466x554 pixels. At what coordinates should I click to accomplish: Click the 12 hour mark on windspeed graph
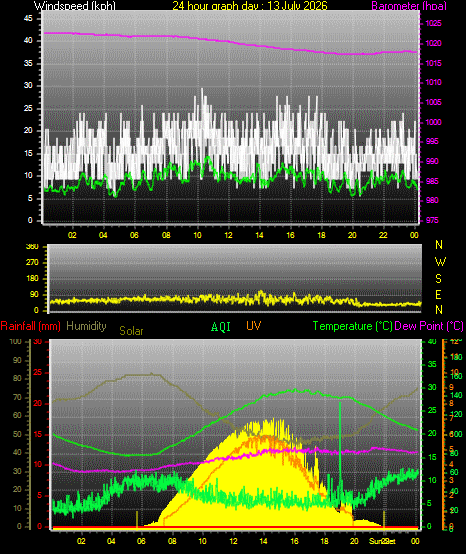tap(228, 235)
